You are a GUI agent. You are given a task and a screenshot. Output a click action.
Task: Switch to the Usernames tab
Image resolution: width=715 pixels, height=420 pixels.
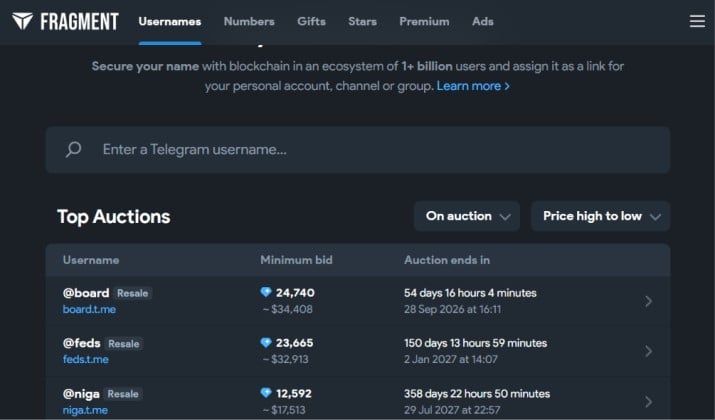click(x=170, y=21)
